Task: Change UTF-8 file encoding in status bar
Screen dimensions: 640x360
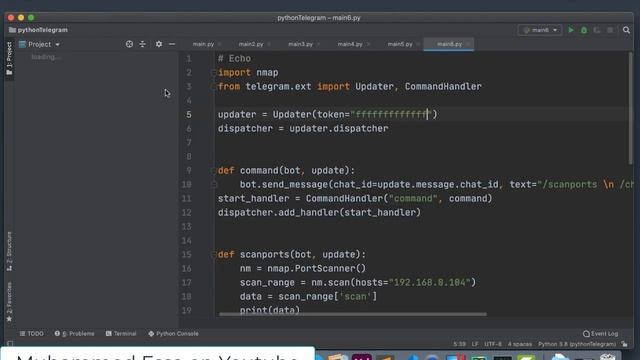Action: 493,344
